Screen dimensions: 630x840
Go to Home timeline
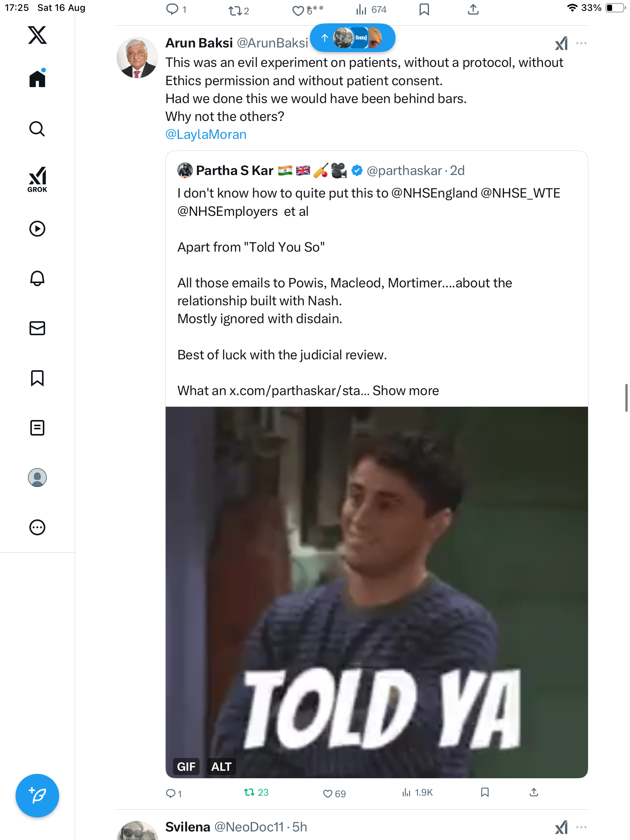(37, 79)
